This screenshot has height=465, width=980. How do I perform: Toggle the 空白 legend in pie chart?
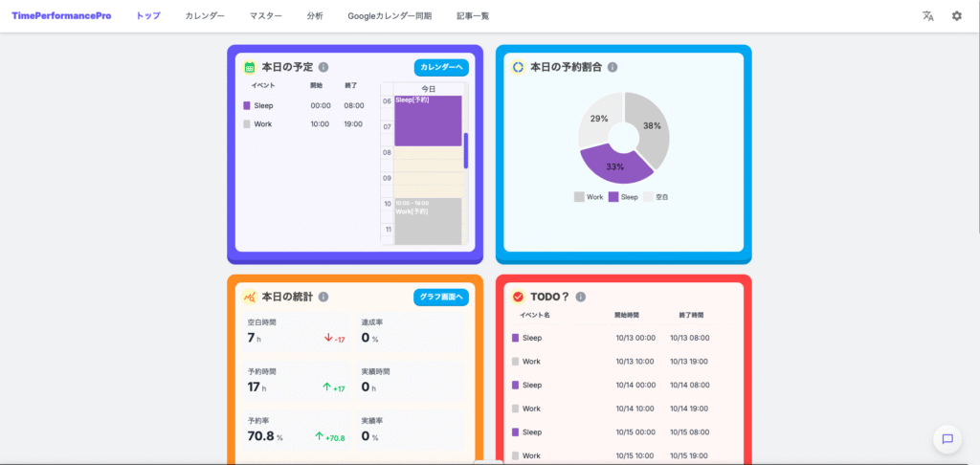(656, 196)
